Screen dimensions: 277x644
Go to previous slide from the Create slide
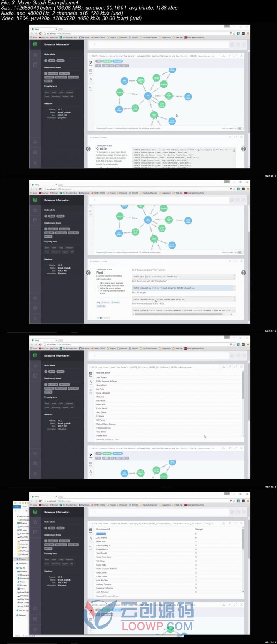pyautogui.click(x=88, y=149)
